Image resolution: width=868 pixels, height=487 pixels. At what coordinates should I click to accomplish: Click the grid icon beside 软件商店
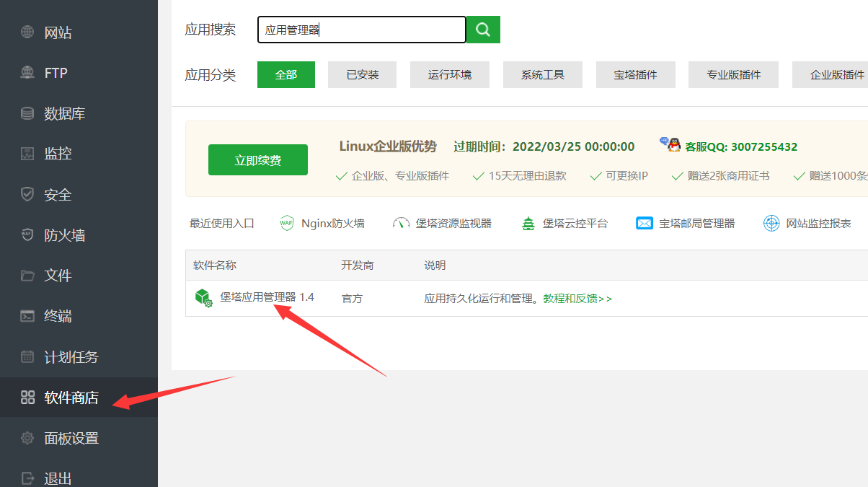click(27, 397)
